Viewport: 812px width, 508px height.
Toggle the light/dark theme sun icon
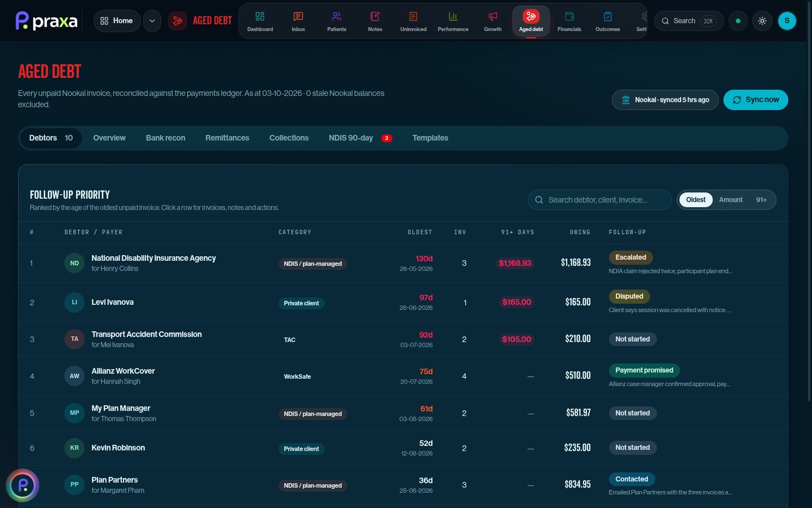[762, 21]
